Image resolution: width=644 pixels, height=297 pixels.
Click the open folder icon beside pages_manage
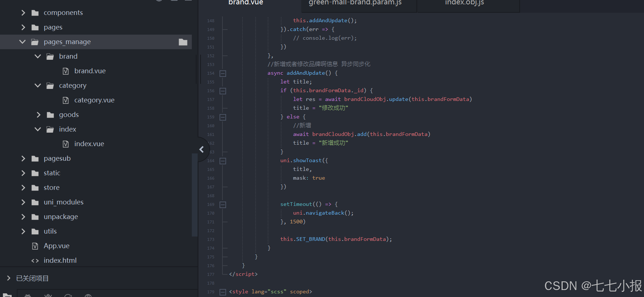pos(35,42)
